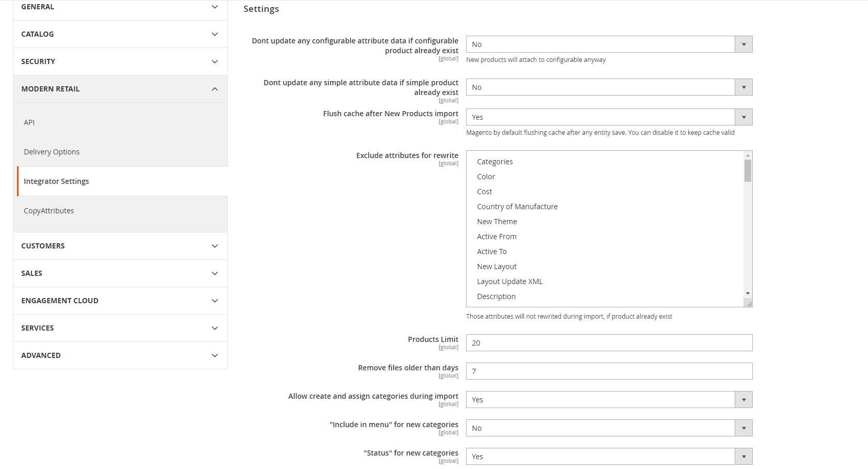Viewport: 868px width, 469px height.
Task: Expand the ENGAGEMENT CLOUD section
Action: [120, 301]
